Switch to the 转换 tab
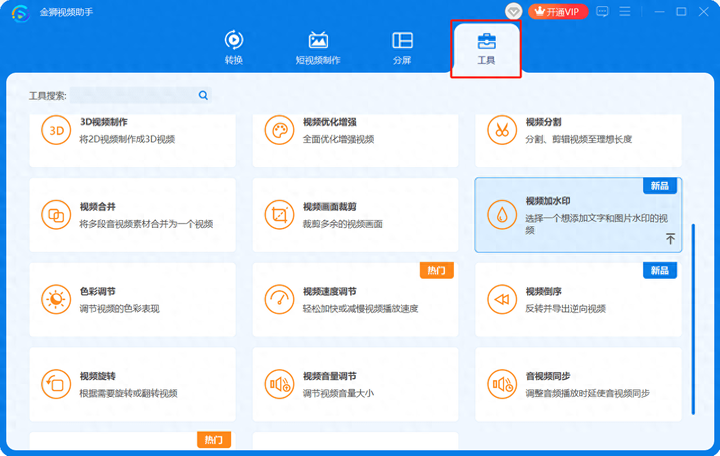The height and width of the screenshot is (456, 720). click(x=234, y=47)
